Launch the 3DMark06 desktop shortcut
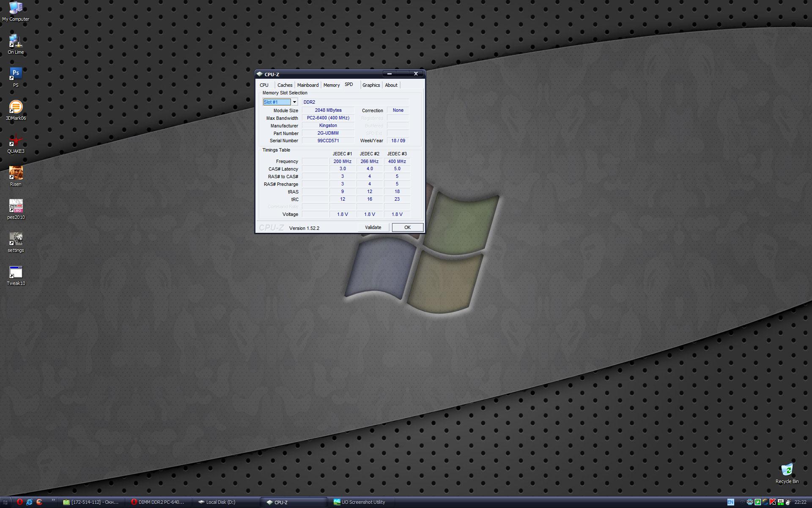Image resolution: width=812 pixels, height=508 pixels. [x=16, y=110]
